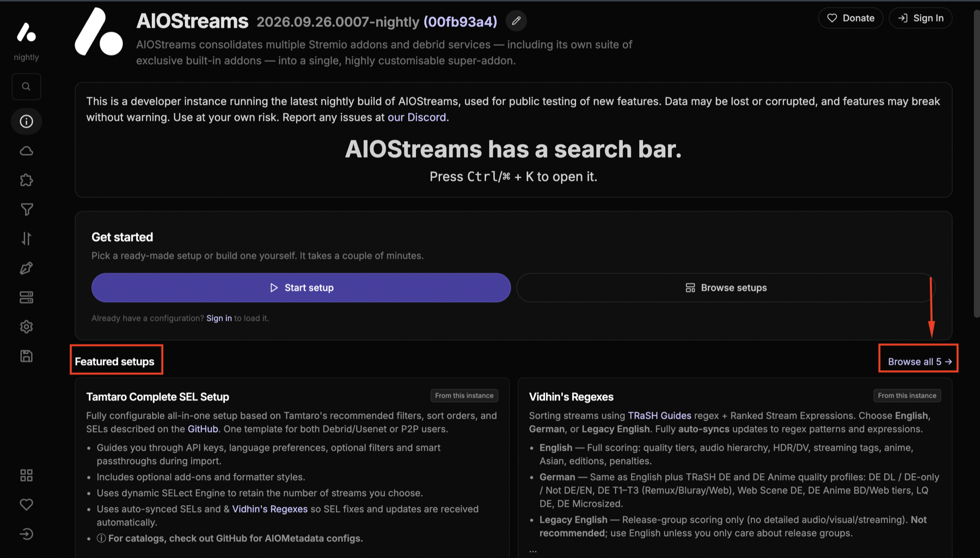Click the sign-in arrow icon at the sidebar bottom
Image resolution: width=980 pixels, height=558 pixels.
tap(26, 534)
